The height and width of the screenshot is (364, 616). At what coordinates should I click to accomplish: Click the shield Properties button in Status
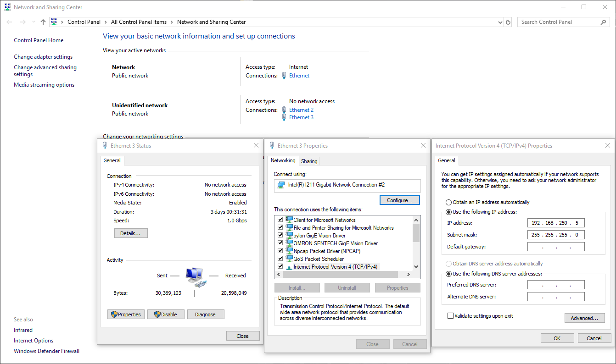125,314
